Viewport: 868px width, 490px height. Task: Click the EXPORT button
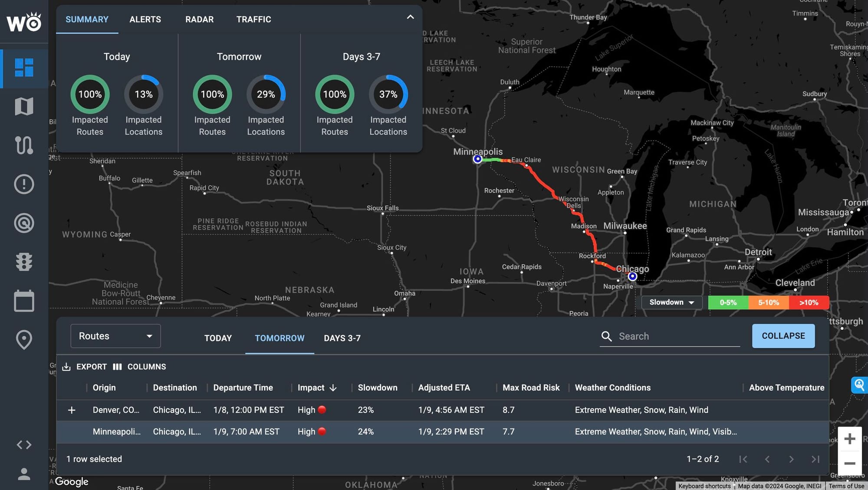85,367
